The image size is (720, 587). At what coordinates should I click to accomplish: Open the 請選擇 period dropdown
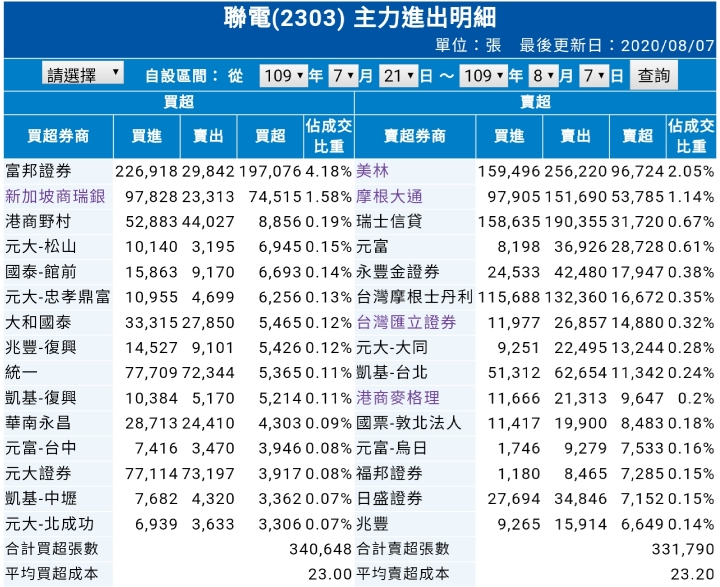tap(83, 73)
